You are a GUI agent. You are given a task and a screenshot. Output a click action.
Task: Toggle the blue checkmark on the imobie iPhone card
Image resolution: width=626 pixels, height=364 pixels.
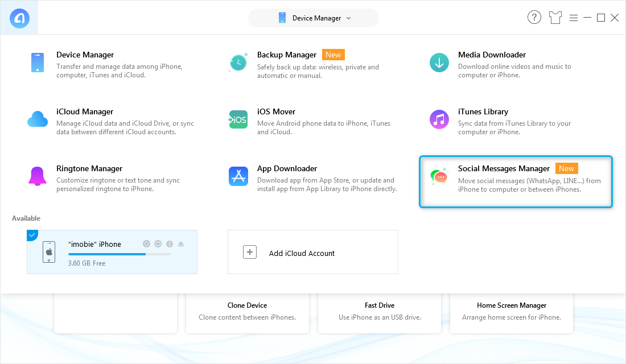pyautogui.click(x=32, y=235)
